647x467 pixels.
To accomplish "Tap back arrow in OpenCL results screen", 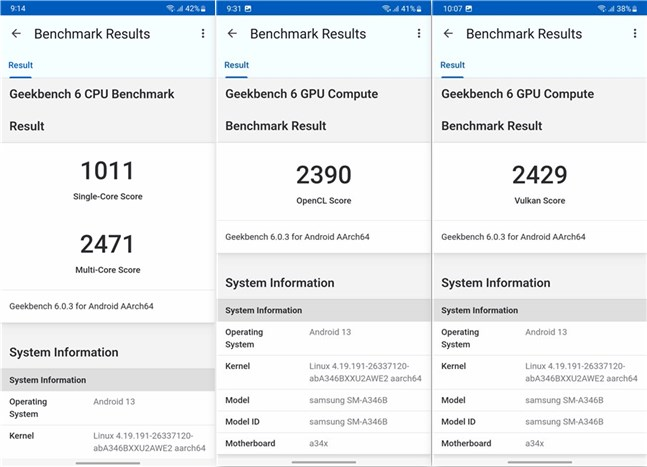I will pyautogui.click(x=232, y=33).
